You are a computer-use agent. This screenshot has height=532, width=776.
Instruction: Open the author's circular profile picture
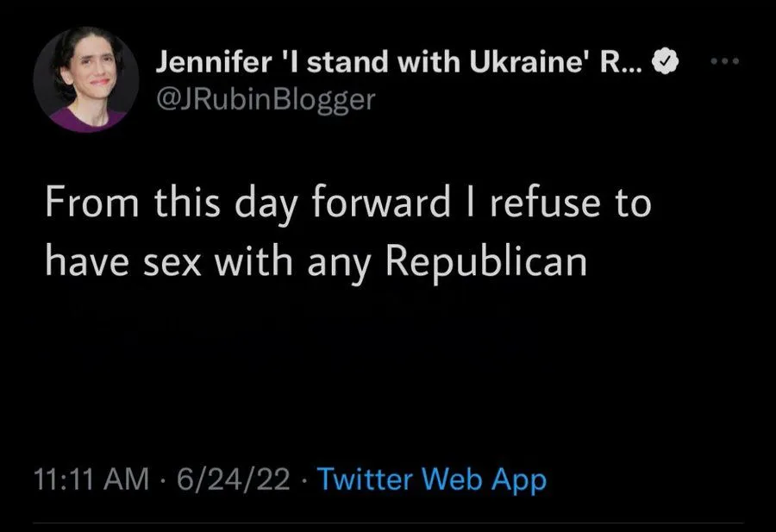[x=86, y=79]
